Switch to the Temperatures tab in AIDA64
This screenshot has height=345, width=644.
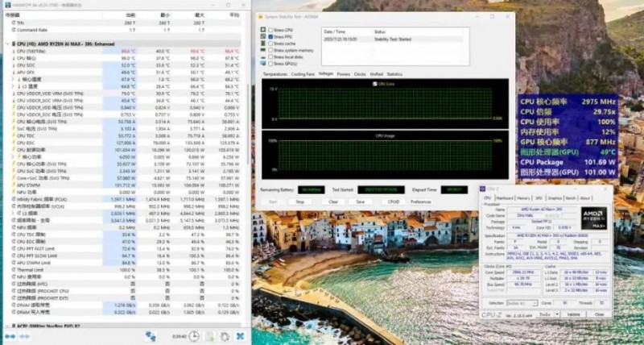275,74
